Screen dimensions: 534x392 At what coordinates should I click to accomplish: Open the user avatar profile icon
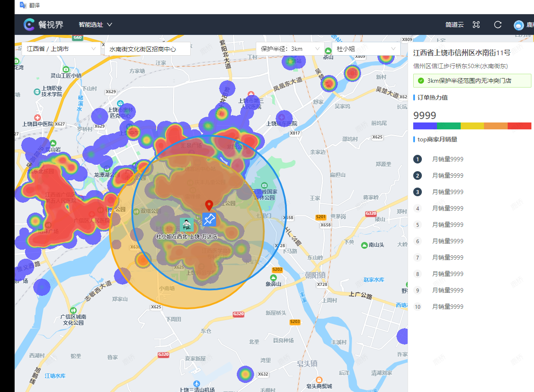(518, 25)
